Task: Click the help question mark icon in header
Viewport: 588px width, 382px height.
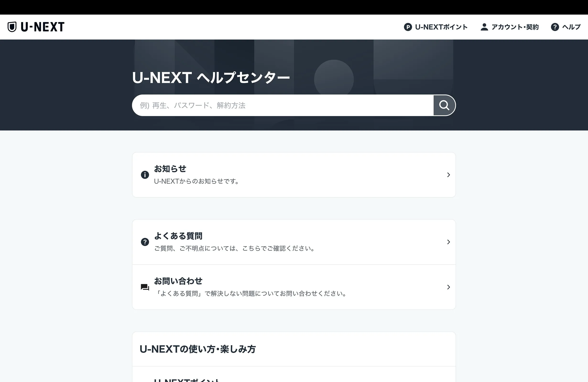Action: (555, 27)
